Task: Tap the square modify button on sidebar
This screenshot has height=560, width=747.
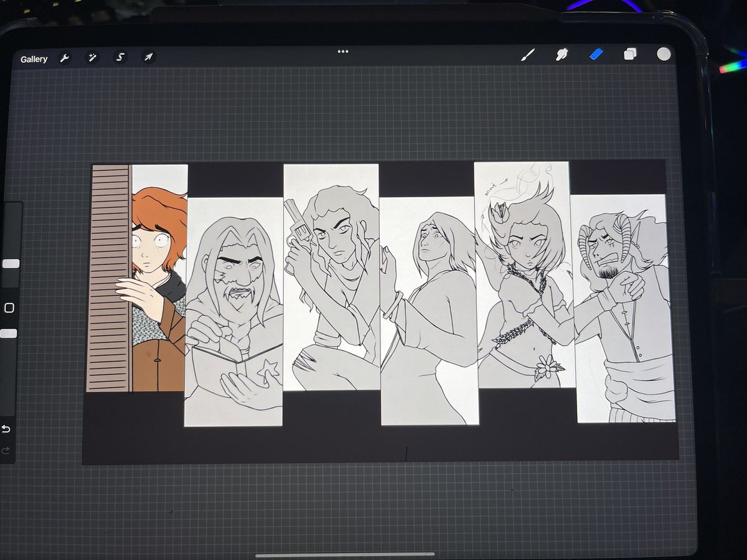Action: pos(9,308)
